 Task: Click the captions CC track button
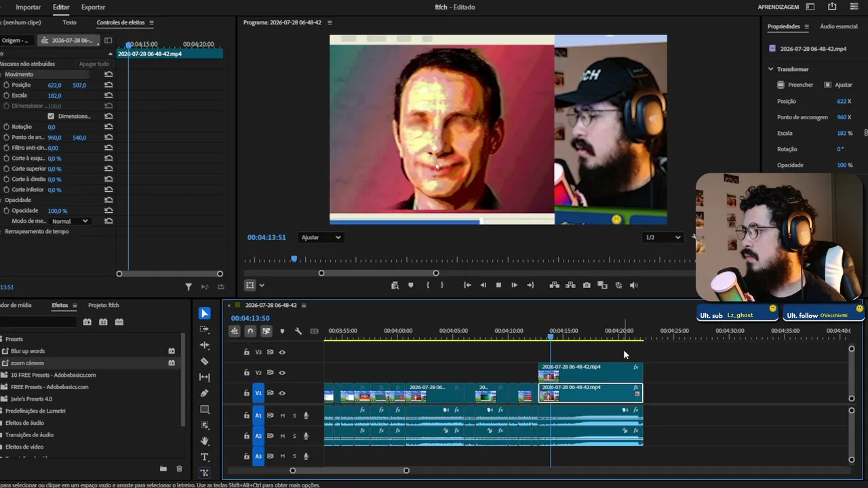click(314, 331)
